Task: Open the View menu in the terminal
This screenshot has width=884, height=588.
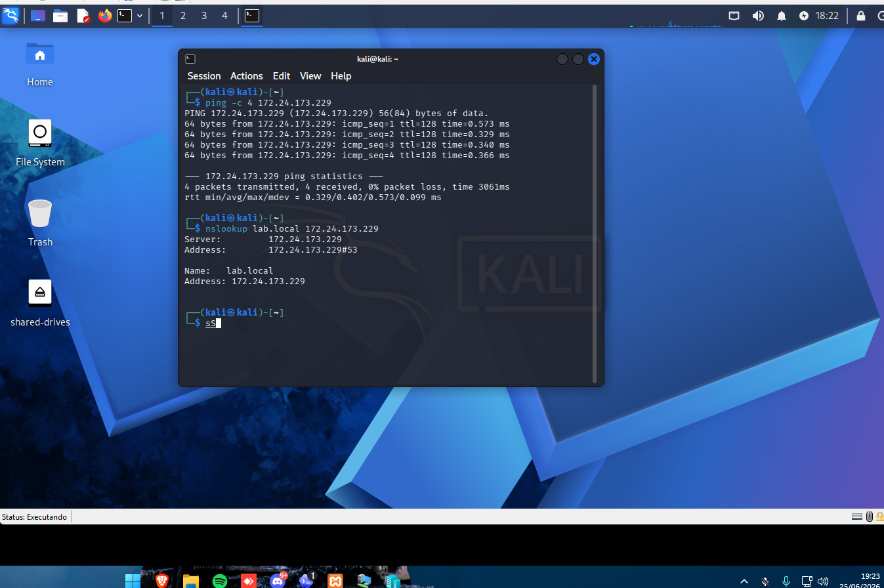Action: coord(310,76)
